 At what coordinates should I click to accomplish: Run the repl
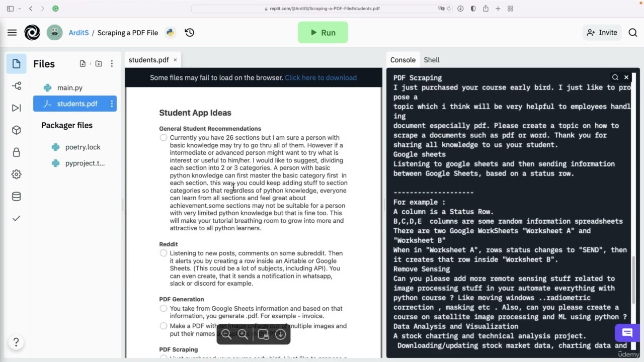click(323, 33)
